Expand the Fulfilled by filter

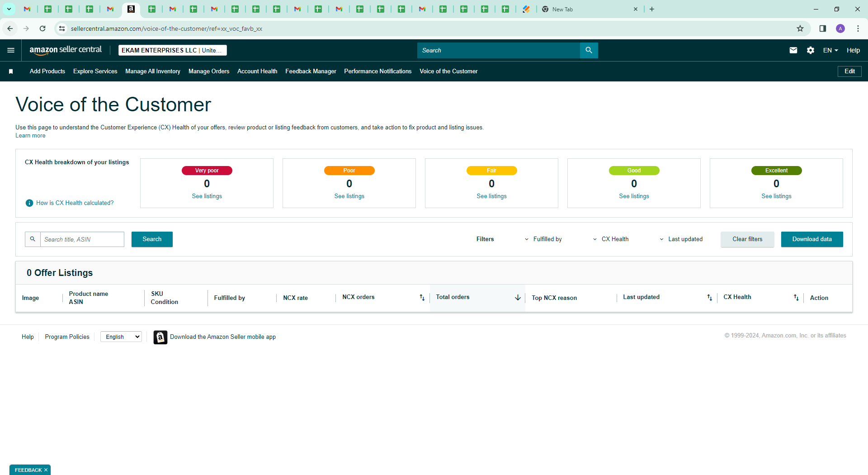coord(543,239)
